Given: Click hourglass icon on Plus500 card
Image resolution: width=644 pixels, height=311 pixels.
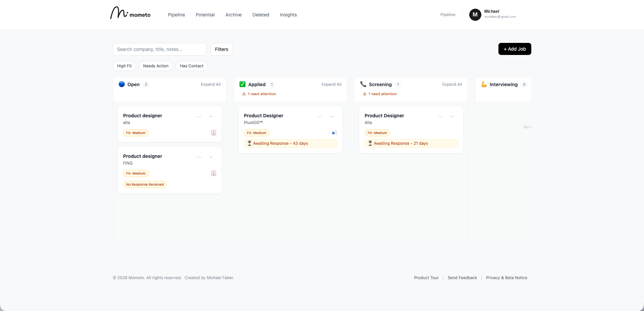Looking at the screenshot, I should (x=249, y=143).
